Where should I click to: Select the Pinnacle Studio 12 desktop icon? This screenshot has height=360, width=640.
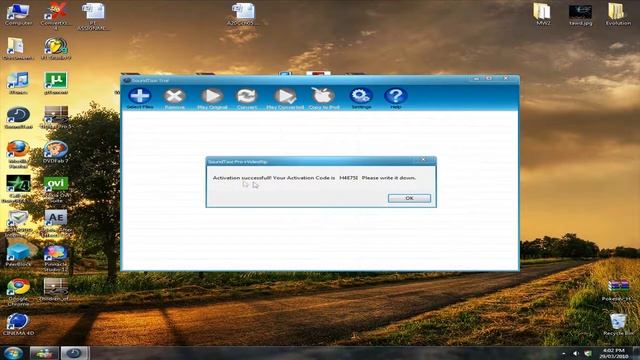click(56, 258)
